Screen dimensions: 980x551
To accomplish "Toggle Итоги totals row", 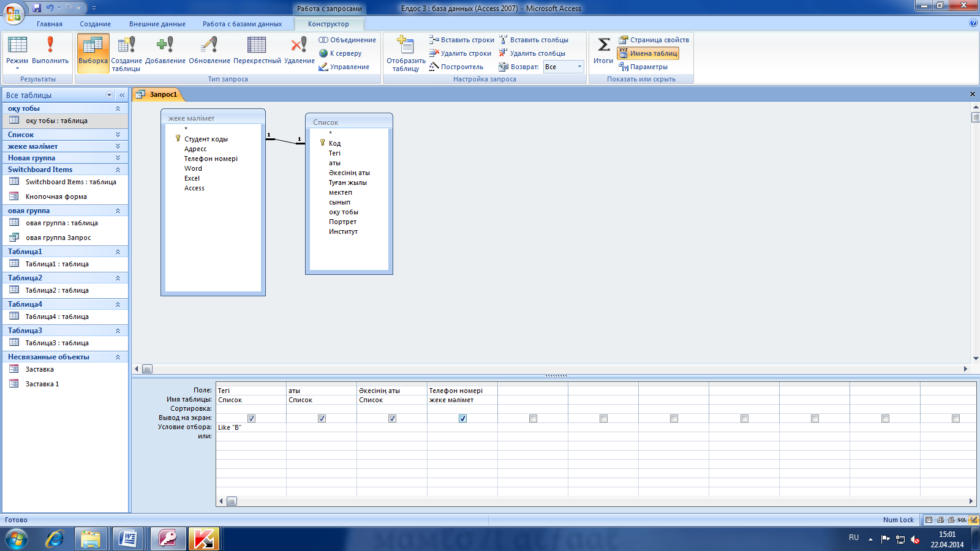I will click(x=603, y=50).
